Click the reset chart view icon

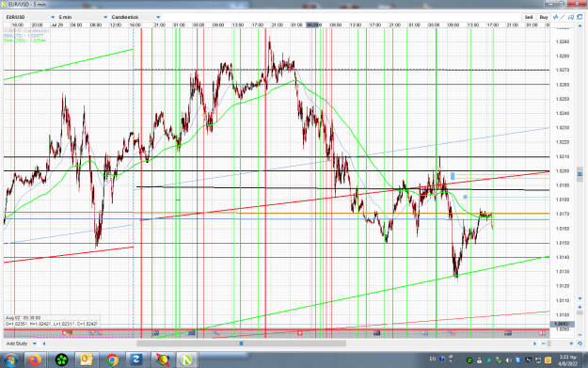click(x=580, y=344)
